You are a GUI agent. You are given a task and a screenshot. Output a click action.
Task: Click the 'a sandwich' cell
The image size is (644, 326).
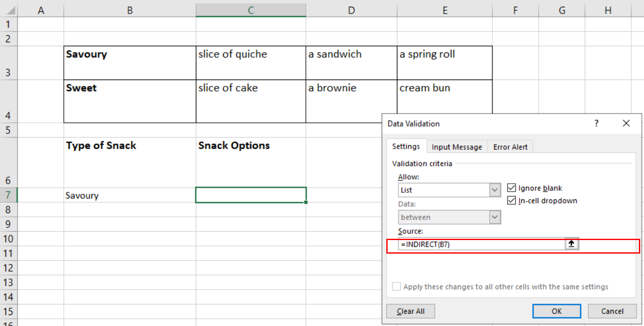coord(352,63)
